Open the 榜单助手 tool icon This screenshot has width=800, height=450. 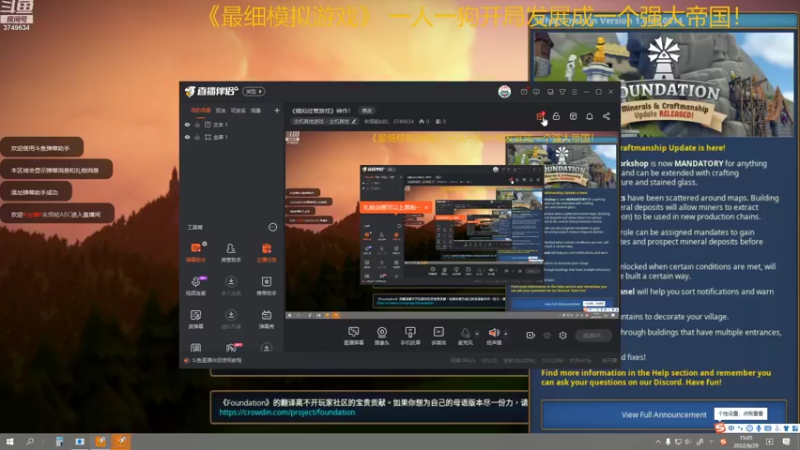tap(266, 286)
